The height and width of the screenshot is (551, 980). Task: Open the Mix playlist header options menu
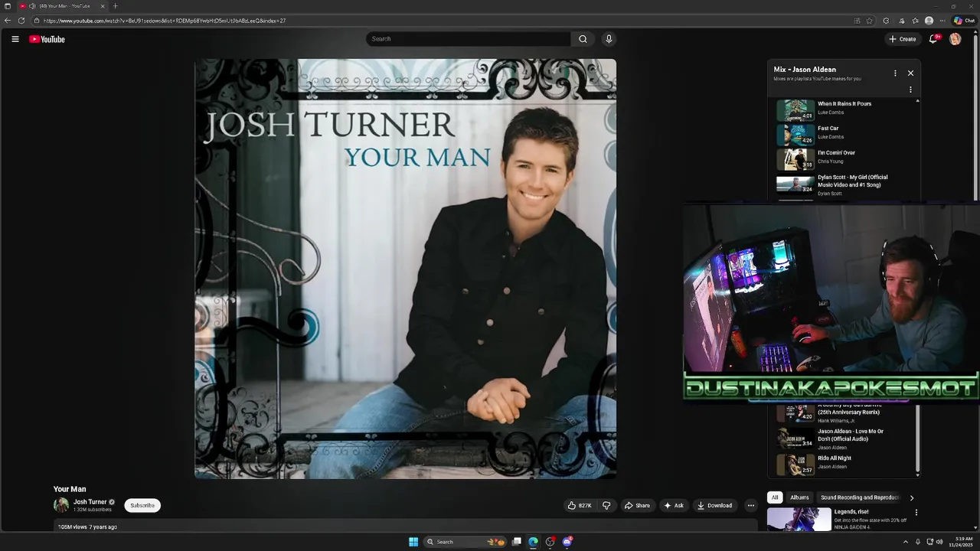tap(895, 73)
